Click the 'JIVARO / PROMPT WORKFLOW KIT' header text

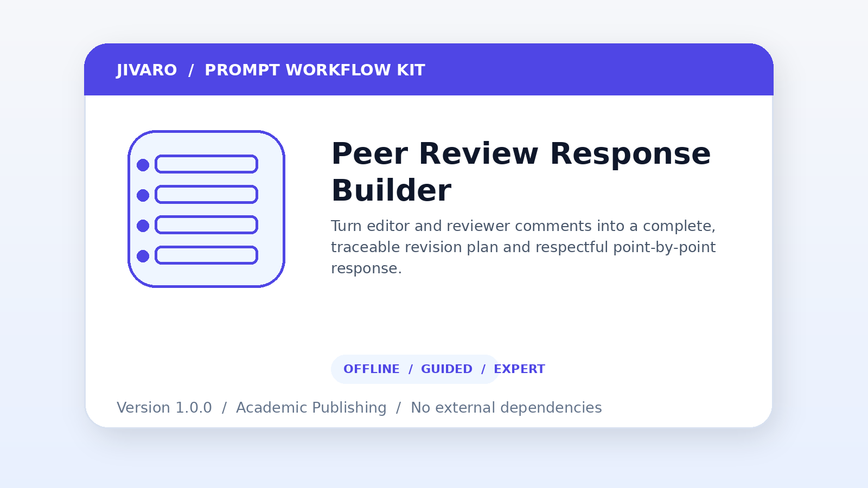(271, 70)
